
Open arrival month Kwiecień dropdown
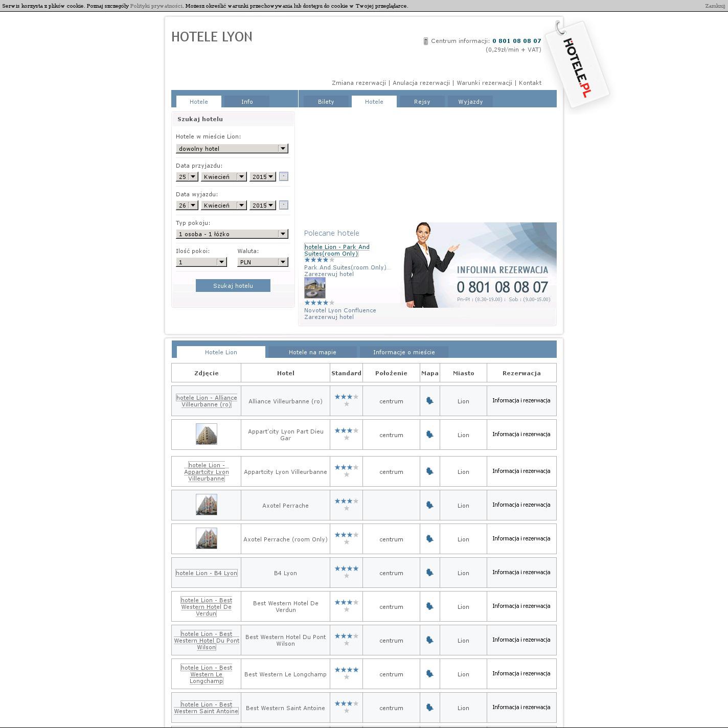click(x=224, y=177)
